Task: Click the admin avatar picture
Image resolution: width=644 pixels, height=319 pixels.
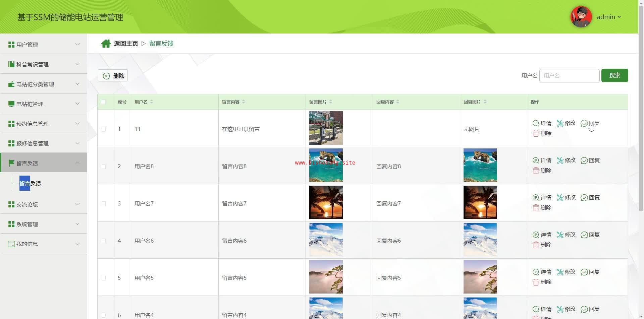Action: point(581,17)
